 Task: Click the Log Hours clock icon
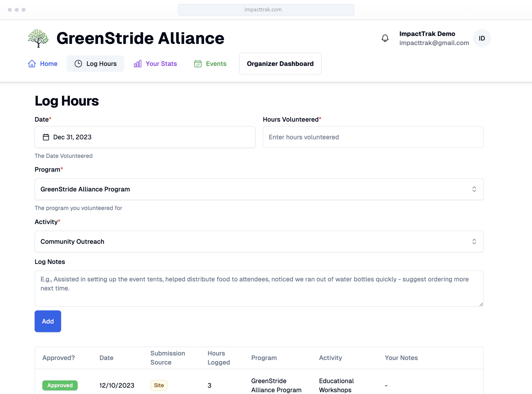78,64
